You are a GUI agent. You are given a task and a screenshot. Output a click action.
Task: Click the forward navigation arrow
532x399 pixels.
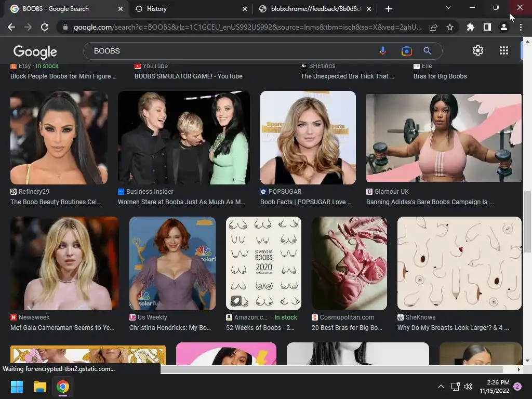click(28, 27)
